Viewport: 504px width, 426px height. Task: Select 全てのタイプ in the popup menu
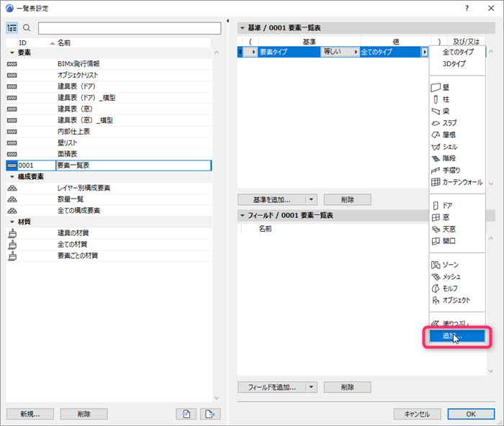[458, 52]
